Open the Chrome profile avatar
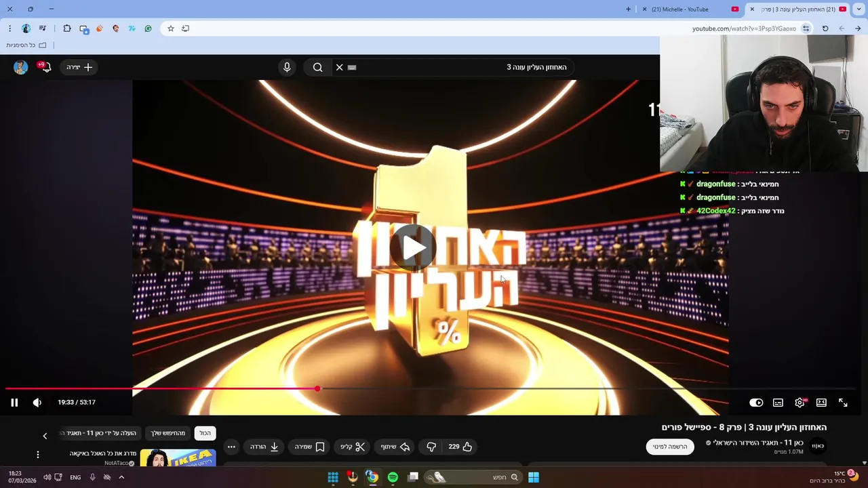Image resolution: width=868 pixels, height=488 pixels. tap(26, 28)
